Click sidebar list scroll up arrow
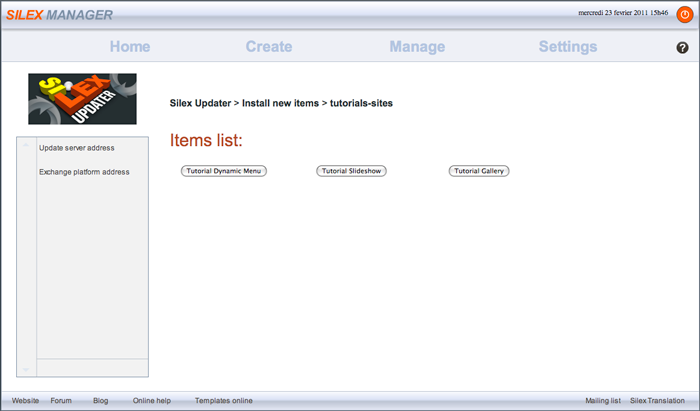Image resolution: width=700 pixels, height=411 pixels. coord(26,145)
